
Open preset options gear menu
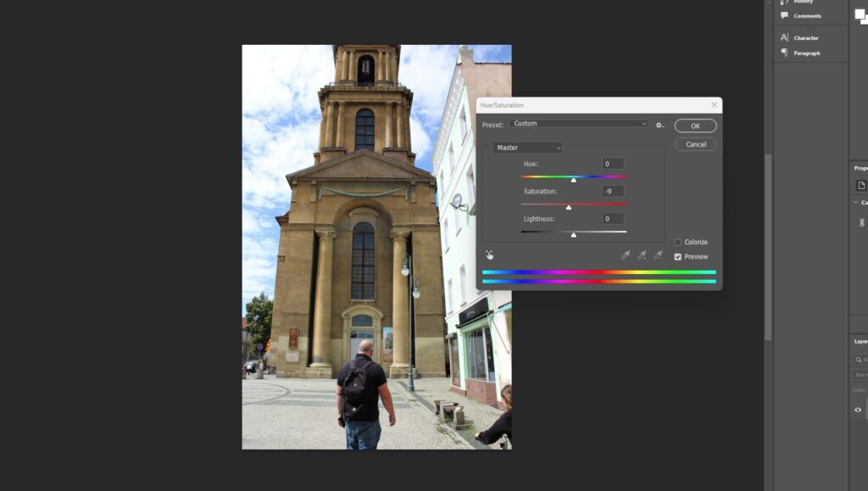[659, 126]
